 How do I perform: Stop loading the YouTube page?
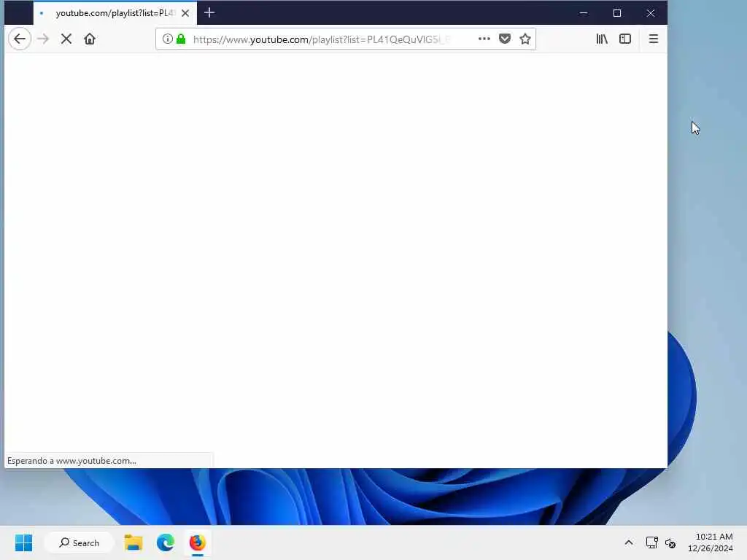[x=66, y=39]
